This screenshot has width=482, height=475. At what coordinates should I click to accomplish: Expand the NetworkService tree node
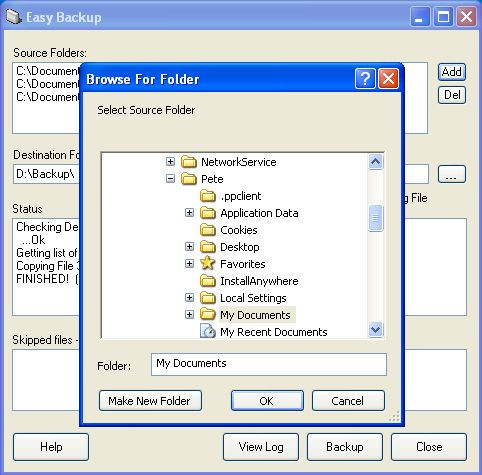tap(170, 162)
